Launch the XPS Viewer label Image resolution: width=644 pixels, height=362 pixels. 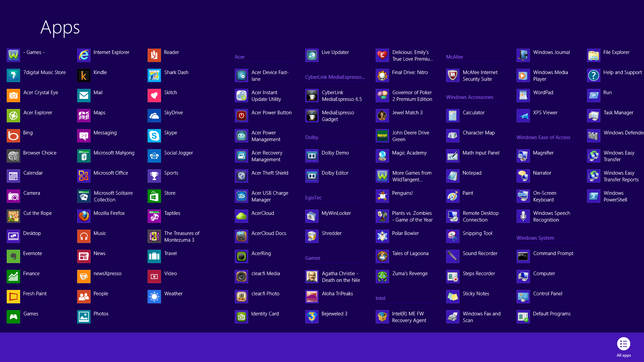[x=545, y=113]
